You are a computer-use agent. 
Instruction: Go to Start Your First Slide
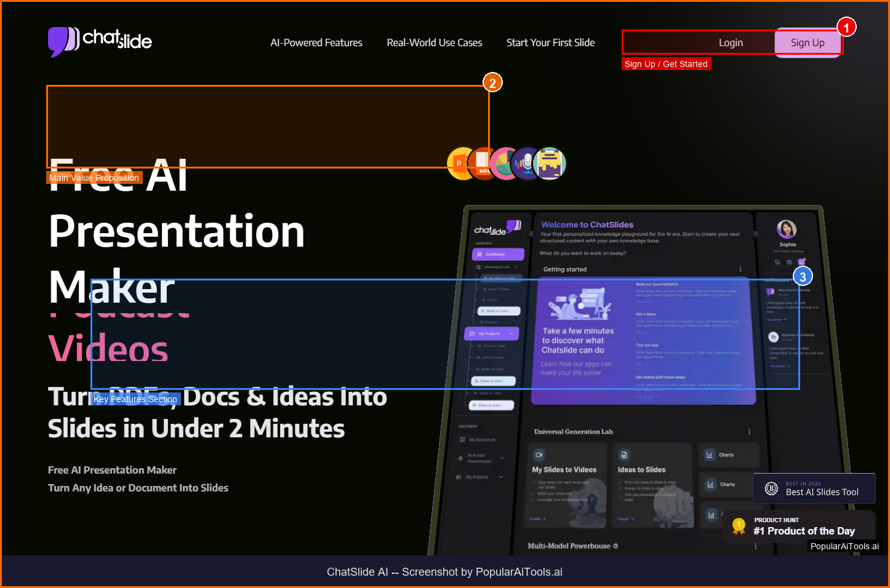[550, 42]
